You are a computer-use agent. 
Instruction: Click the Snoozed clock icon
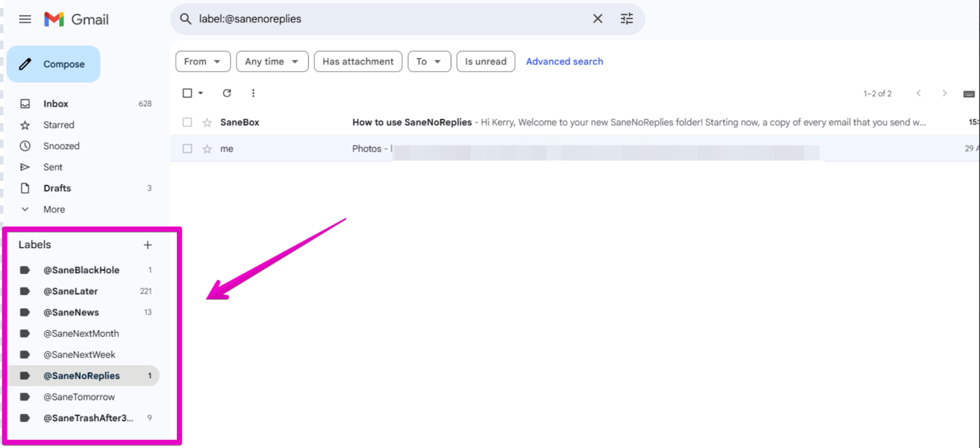(25, 146)
